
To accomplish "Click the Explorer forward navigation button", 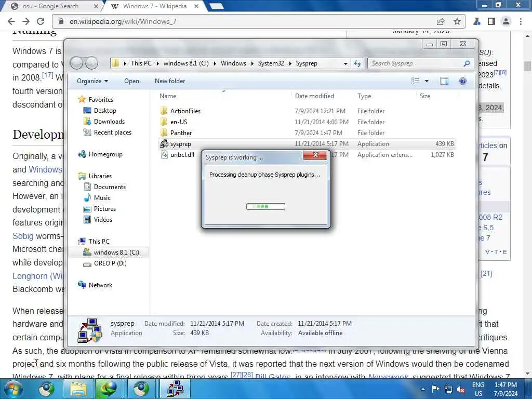I will click(91, 63).
